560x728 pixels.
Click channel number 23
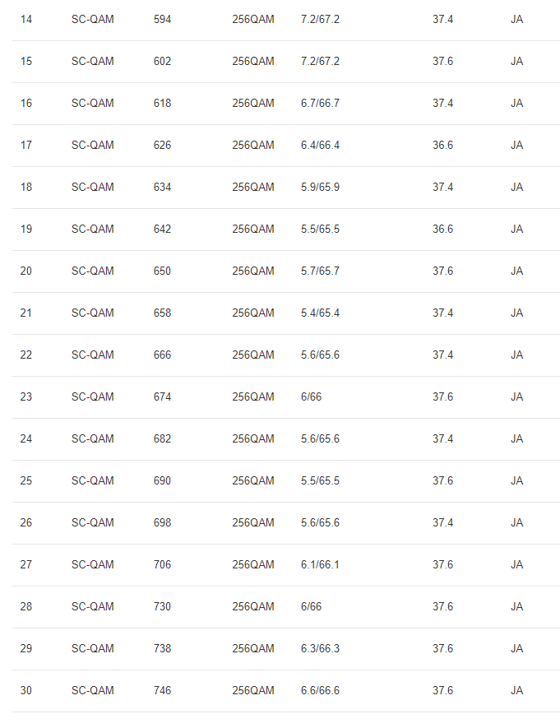tap(26, 396)
